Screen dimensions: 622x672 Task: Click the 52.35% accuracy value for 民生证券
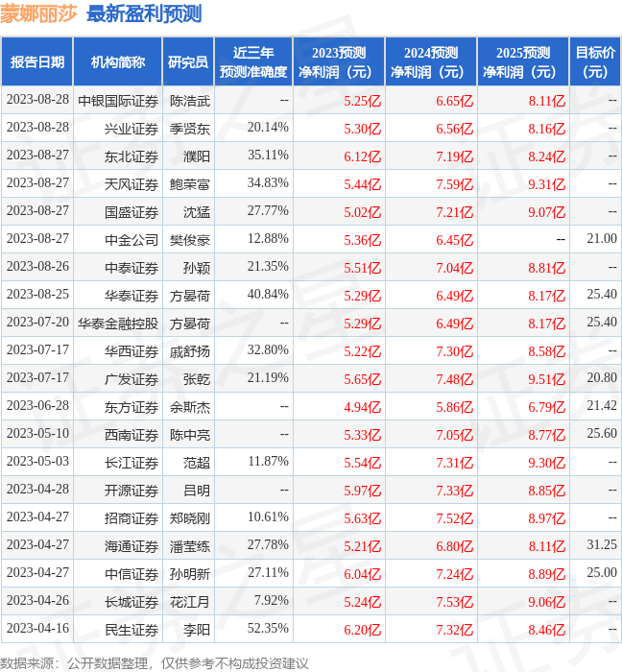click(268, 629)
